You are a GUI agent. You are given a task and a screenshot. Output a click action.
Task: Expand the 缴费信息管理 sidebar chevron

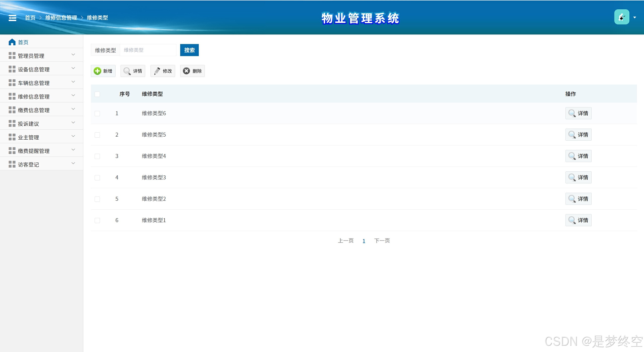pyautogui.click(x=73, y=109)
